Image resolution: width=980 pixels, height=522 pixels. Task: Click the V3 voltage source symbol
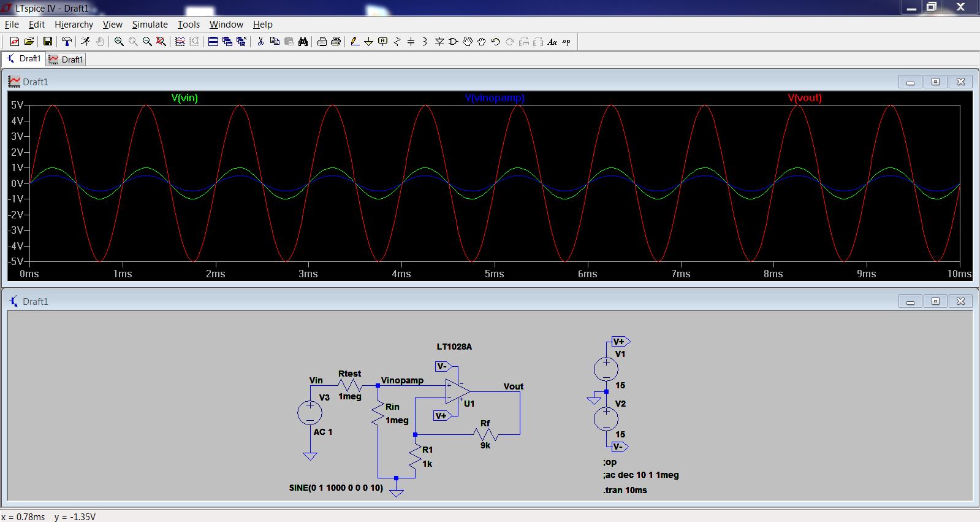310,413
